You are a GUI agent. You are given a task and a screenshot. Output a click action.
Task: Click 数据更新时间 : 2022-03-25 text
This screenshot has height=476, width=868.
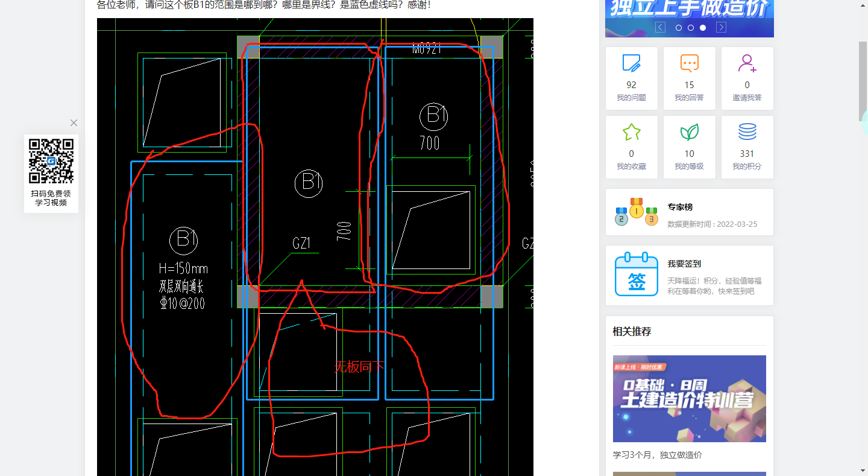point(712,224)
